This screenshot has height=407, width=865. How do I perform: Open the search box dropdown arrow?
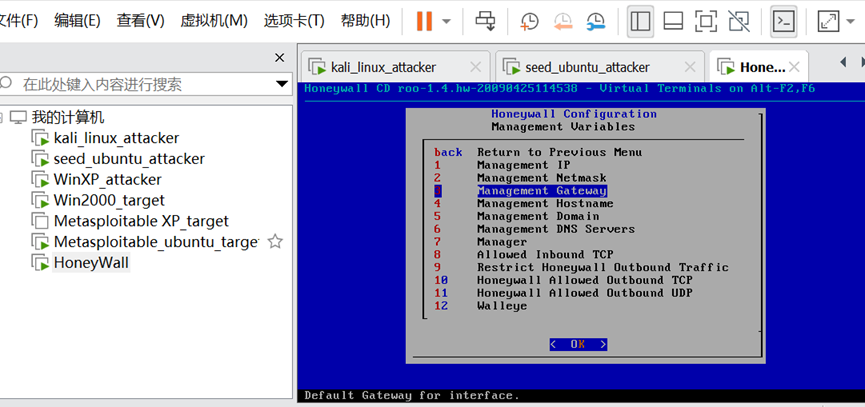tap(282, 84)
